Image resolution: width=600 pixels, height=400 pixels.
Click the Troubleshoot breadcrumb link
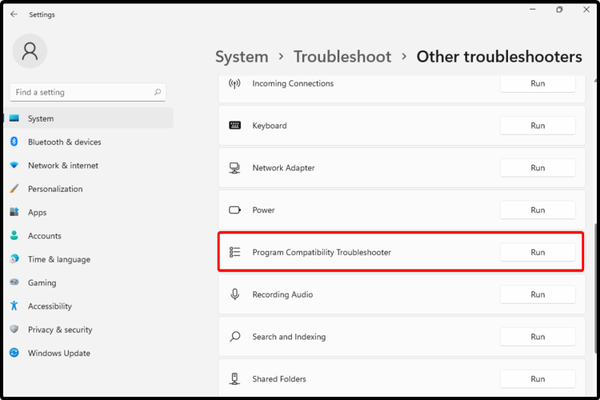coord(344,57)
